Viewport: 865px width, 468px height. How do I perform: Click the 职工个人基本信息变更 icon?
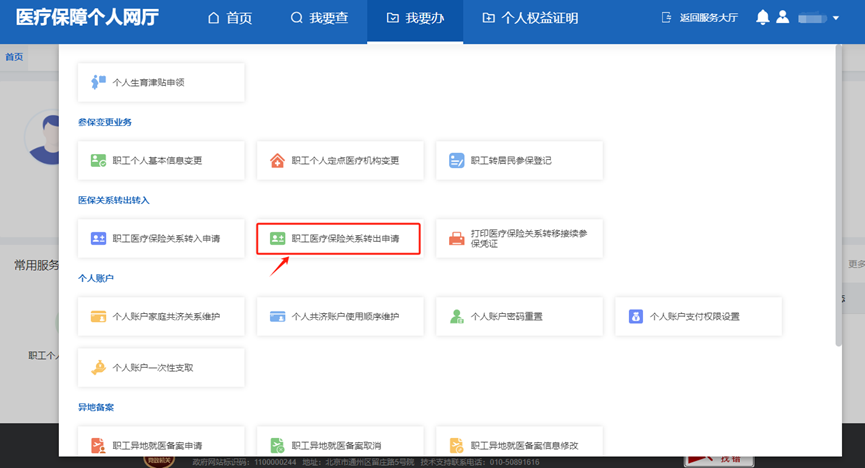pyautogui.click(x=98, y=161)
